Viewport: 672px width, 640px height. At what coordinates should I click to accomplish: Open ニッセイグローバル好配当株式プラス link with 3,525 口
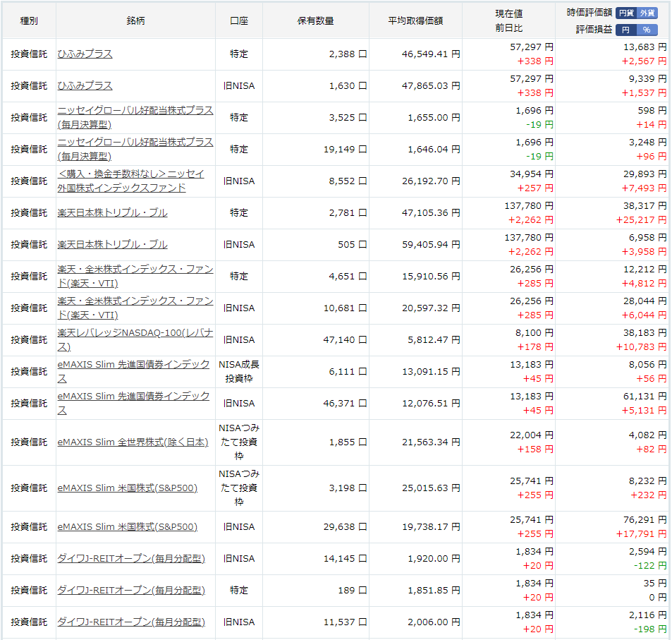point(135,117)
